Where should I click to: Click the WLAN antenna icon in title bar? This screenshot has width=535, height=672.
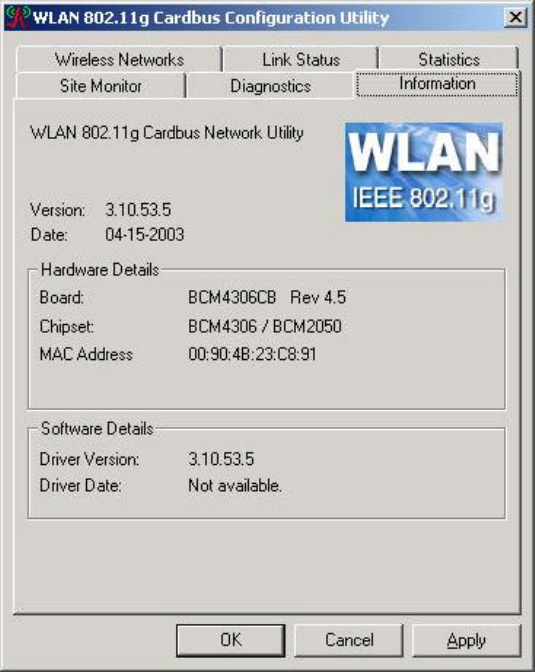(x=18, y=18)
